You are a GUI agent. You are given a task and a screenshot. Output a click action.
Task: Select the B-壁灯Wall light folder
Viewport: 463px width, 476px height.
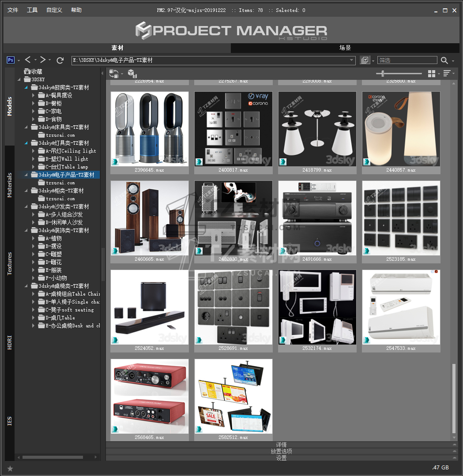(67, 159)
